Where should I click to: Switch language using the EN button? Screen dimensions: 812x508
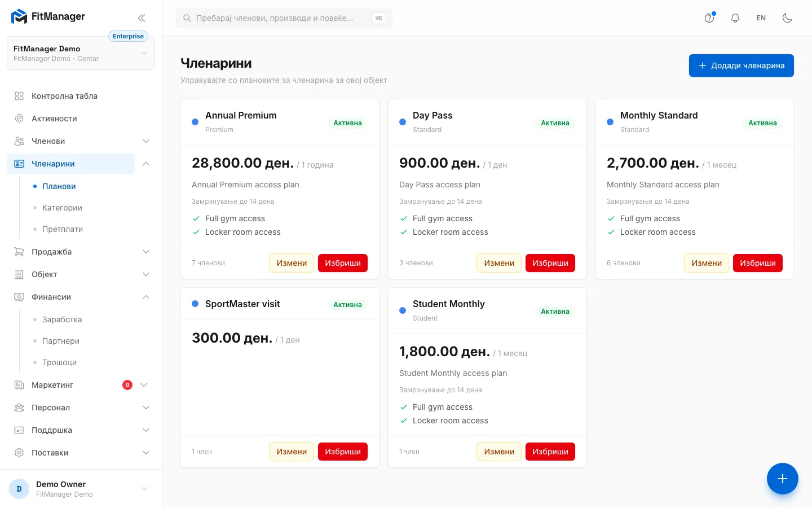click(x=761, y=18)
